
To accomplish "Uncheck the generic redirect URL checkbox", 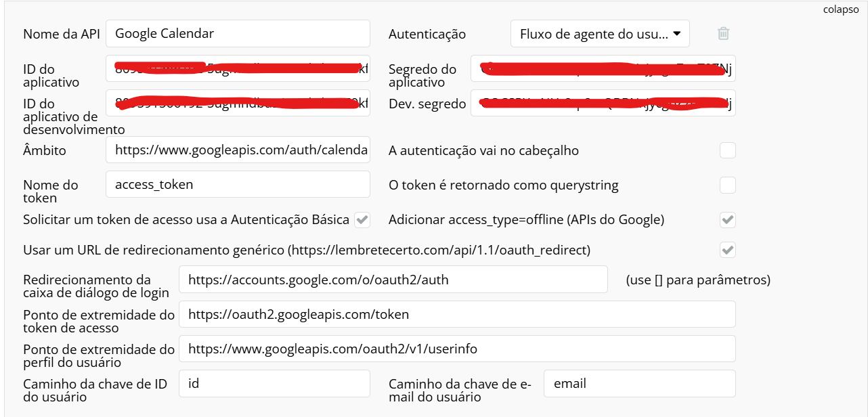I will (x=728, y=250).
